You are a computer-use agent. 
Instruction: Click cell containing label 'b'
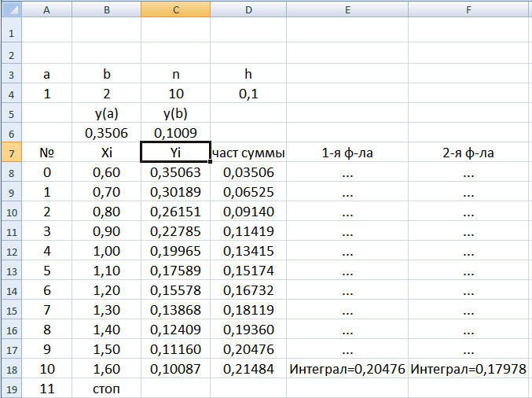[107, 74]
